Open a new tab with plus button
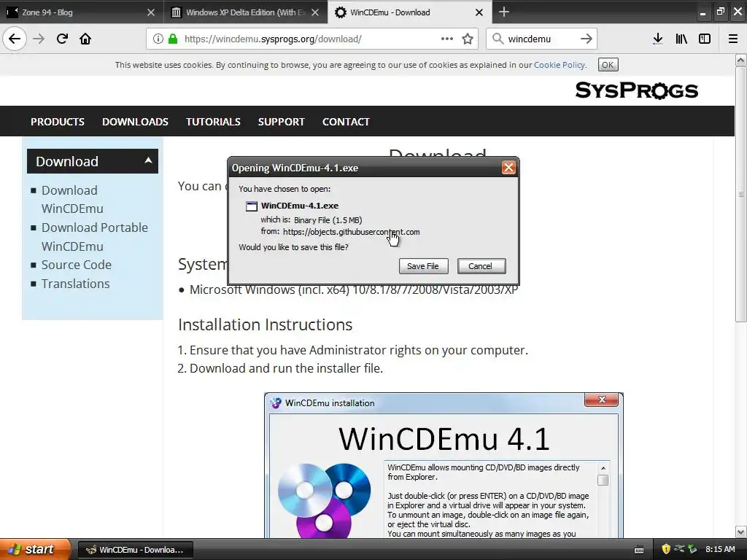 point(503,12)
